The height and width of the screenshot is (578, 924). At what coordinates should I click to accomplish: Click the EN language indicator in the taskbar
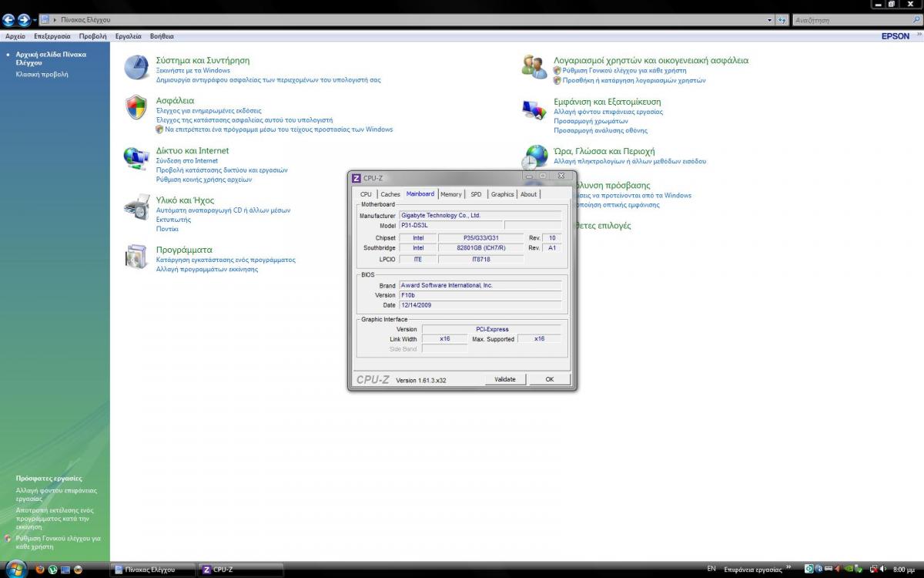tap(711, 570)
